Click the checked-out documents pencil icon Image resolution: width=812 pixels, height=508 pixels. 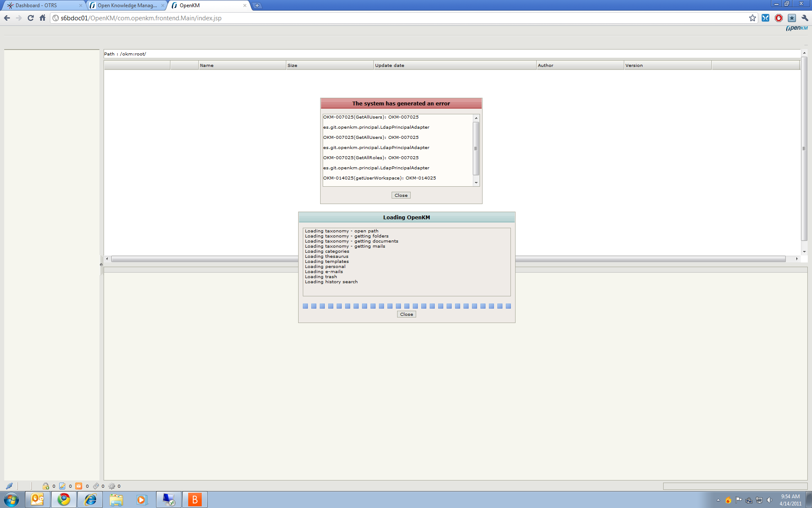[x=62, y=486]
